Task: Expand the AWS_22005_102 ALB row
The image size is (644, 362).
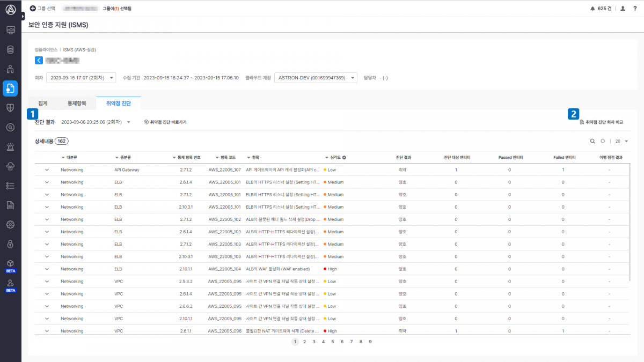Action: tap(47, 219)
